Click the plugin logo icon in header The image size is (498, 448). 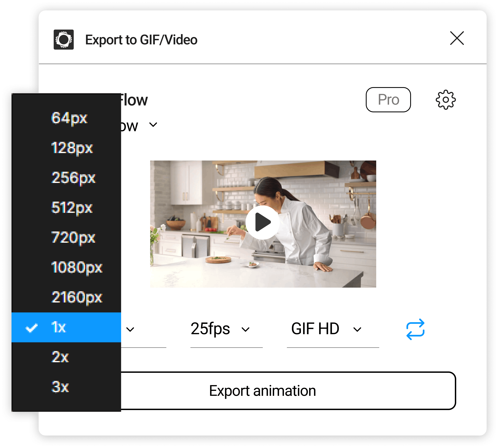[x=64, y=40]
